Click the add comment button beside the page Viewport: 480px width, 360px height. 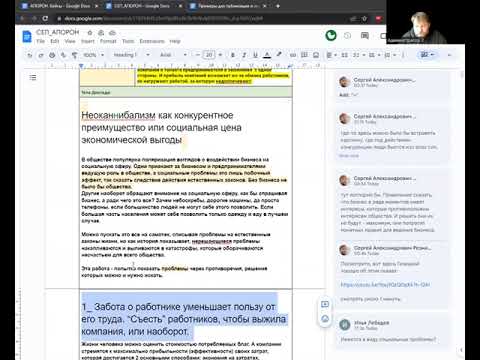coord(325,304)
